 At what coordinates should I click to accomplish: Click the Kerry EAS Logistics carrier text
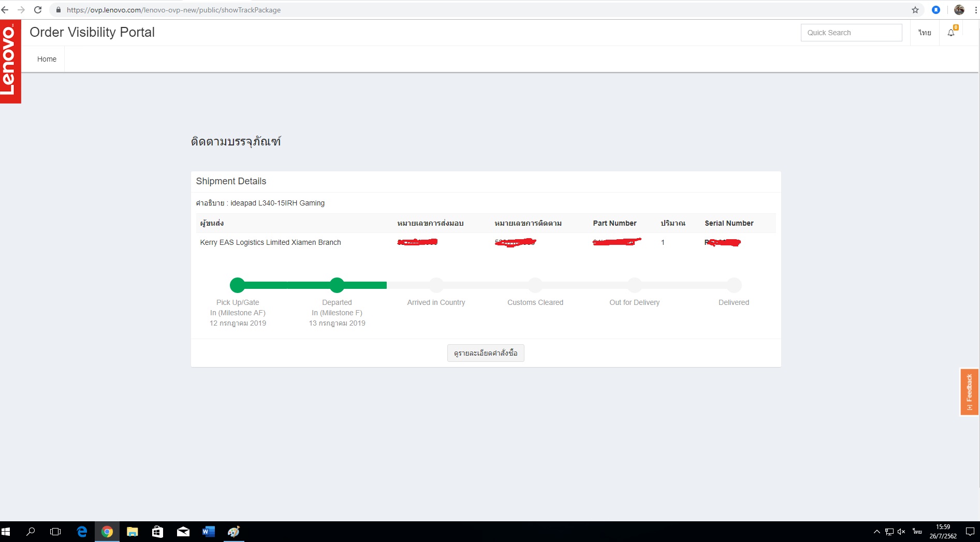270,242
